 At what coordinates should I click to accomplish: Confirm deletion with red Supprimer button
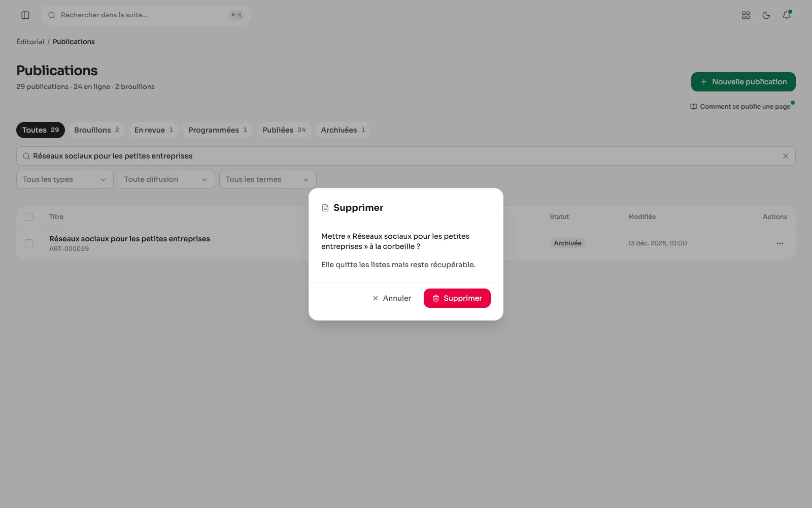457,298
